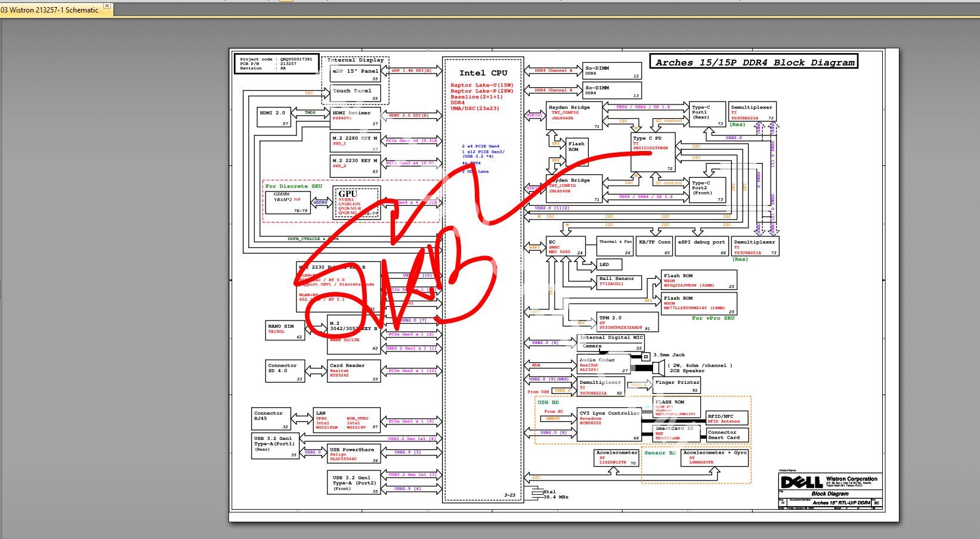
Task: Click the 'Connector SD 4.0' block
Action: 285,370
